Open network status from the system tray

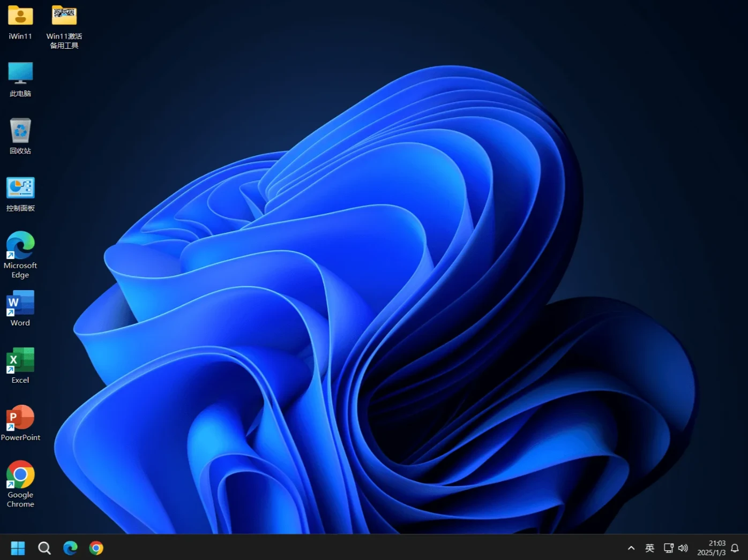click(668, 548)
